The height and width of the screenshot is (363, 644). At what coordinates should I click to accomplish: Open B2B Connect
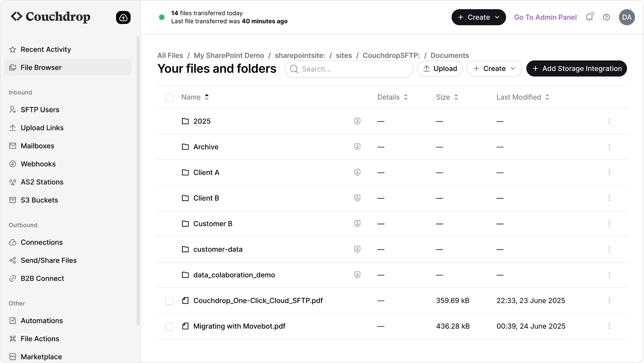[42, 278]
